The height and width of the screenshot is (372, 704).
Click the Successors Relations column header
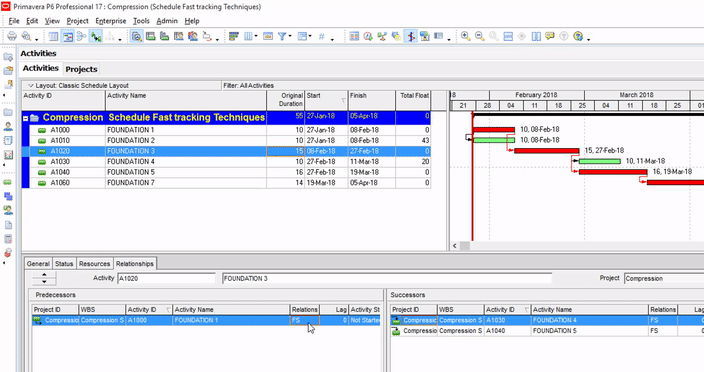click(x=663, y=310)
